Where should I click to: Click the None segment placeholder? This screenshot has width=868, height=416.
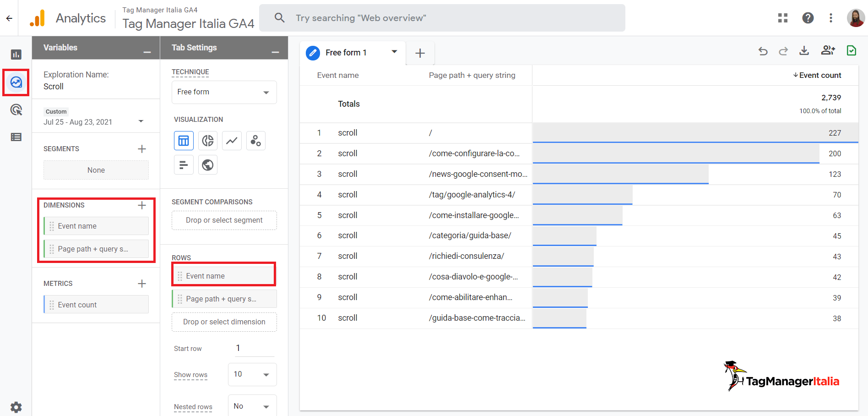click(x=96, y=170)
